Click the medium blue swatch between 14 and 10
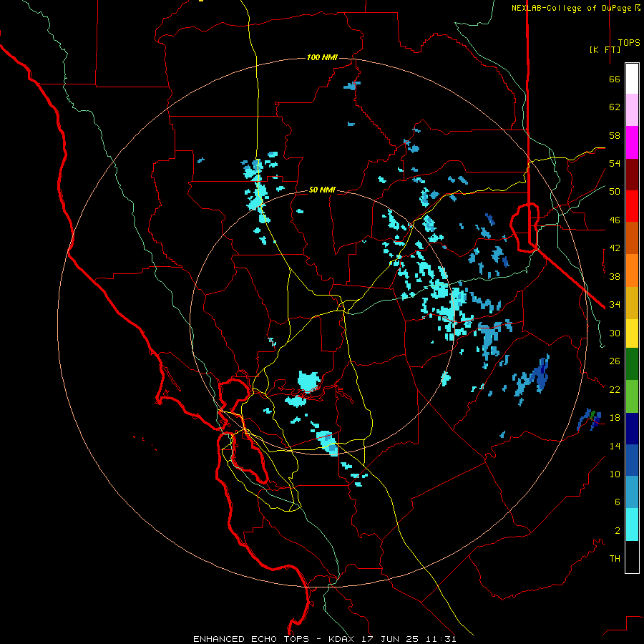 coord(632,460)
